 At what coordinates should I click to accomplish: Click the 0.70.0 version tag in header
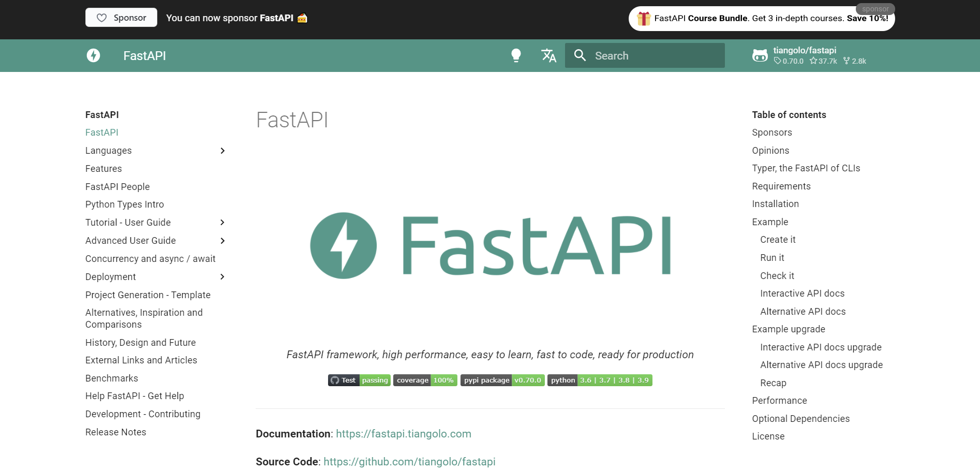click(x=789, y=61)
